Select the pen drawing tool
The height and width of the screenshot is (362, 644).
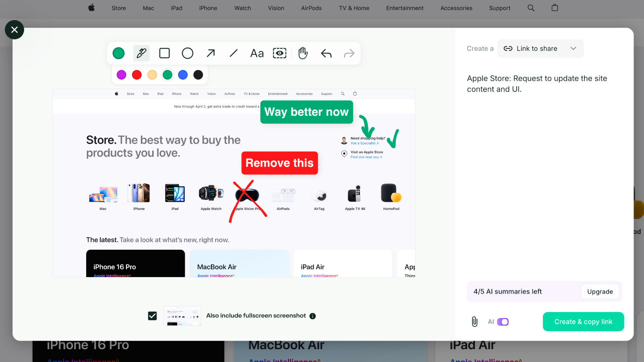141,53
